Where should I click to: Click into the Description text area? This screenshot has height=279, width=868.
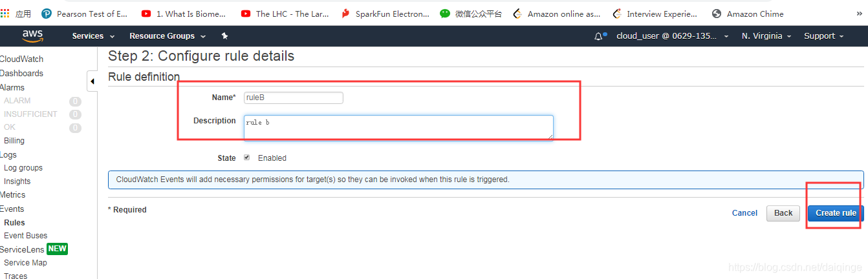click(x=398, y=127)
